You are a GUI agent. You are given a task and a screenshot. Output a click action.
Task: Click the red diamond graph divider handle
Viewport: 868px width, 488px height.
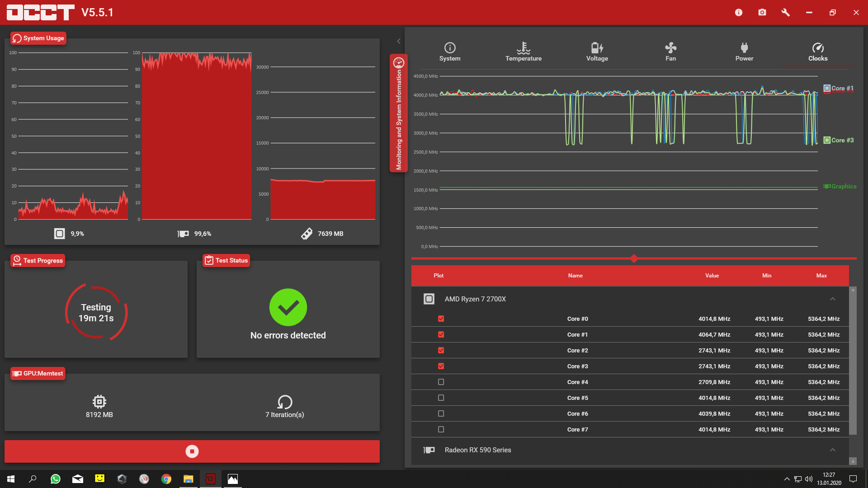coord(634,258)
